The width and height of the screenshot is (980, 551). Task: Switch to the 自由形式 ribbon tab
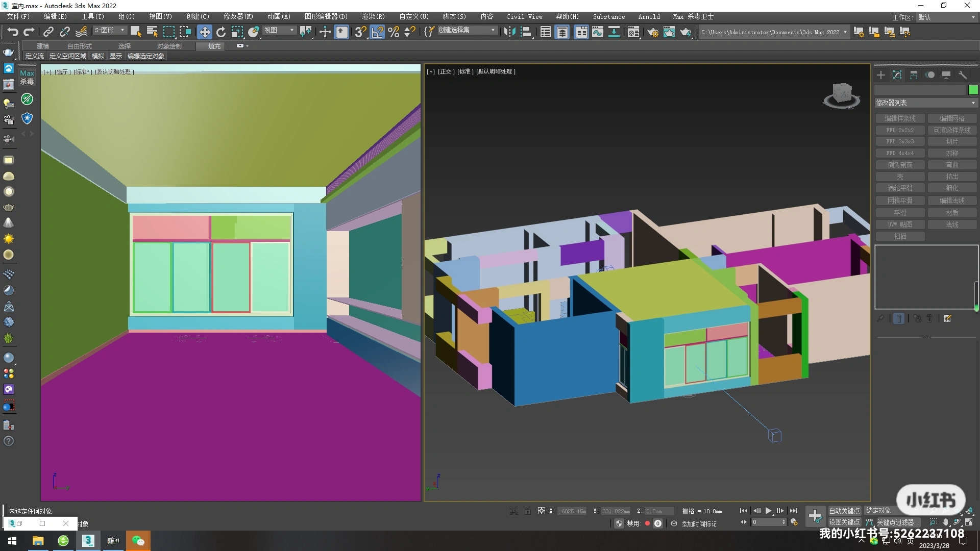click(x=80, y=46)
